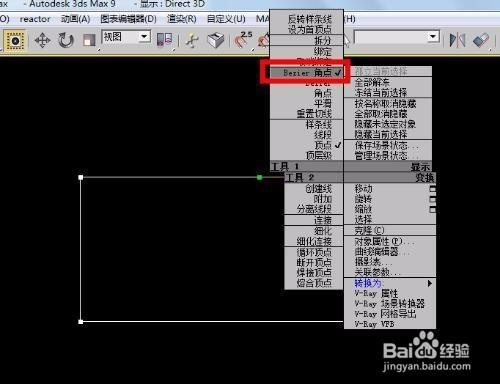Choose 按名称取消隐藏
Image resolution: width=500 pixels, height=384 pixels.
point(385,104)
